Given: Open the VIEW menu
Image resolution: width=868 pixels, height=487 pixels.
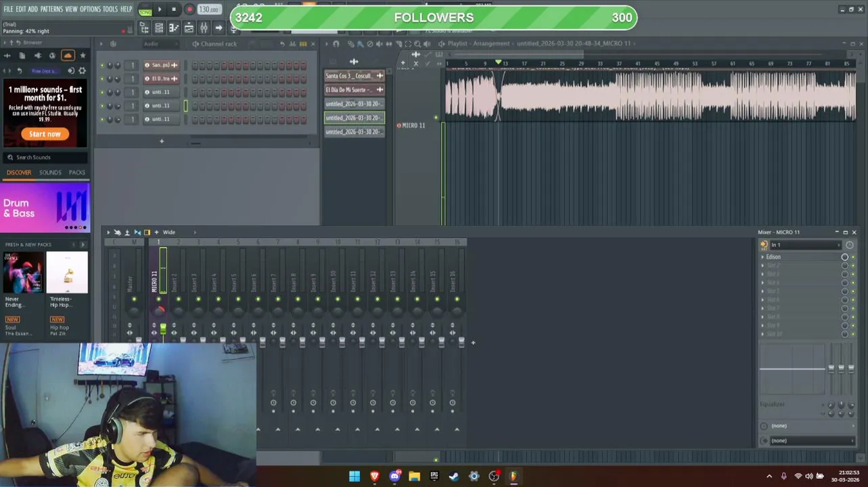Looking at the screenshot, I should coord(71,9).
